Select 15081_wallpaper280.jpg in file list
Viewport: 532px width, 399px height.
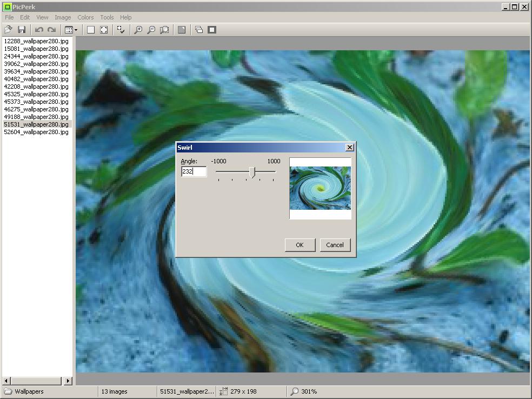(x=36, y=49)
